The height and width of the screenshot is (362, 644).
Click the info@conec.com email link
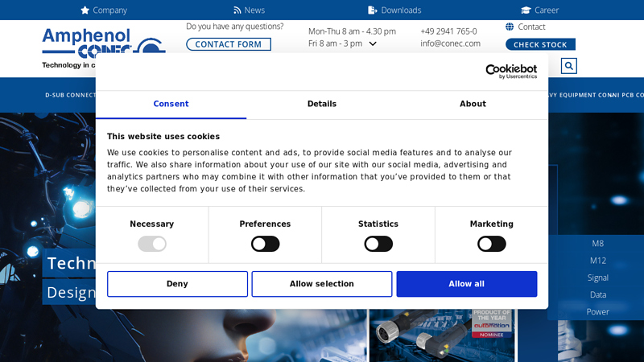point(450,43)
